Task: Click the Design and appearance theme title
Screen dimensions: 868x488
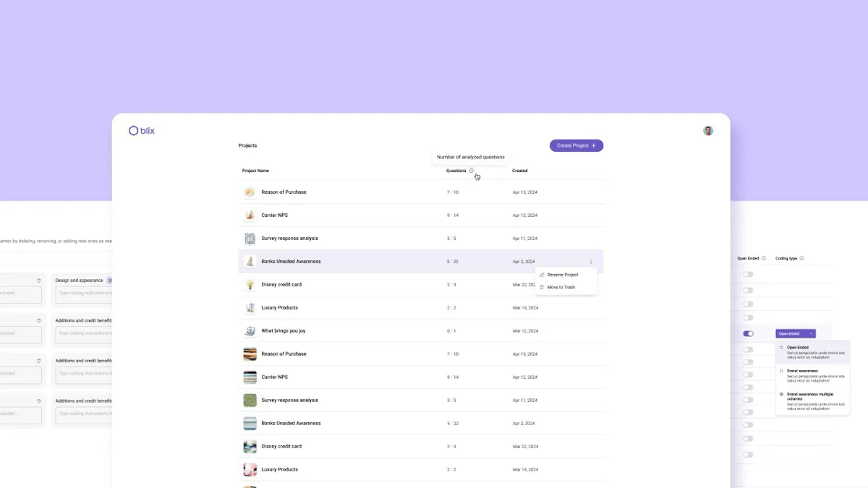Action: click(x=80, y=281)
